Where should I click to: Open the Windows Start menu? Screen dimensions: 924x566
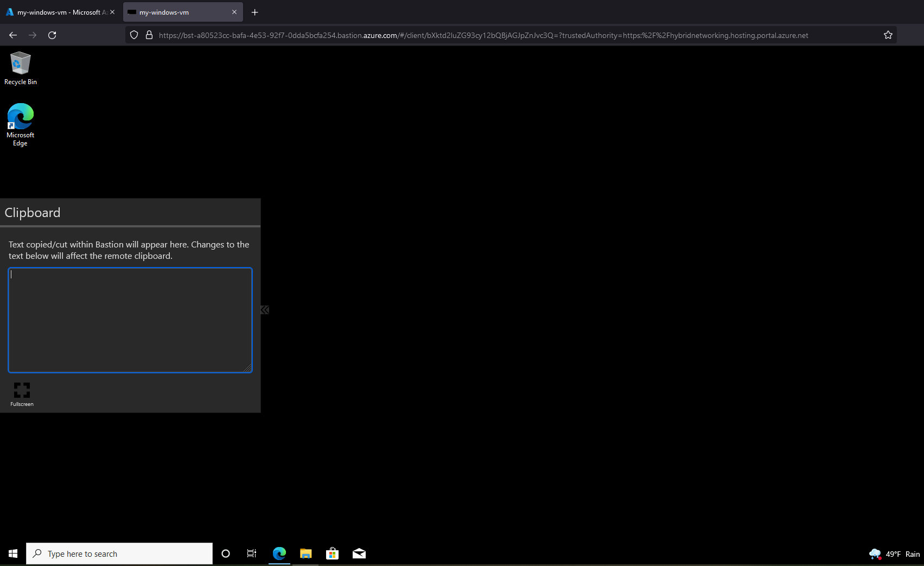click(13, 554)
